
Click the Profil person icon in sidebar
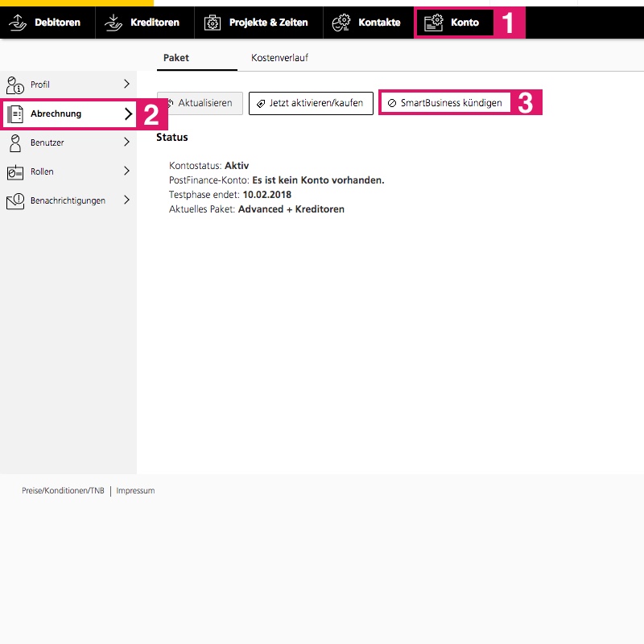(x=15, y=85)
